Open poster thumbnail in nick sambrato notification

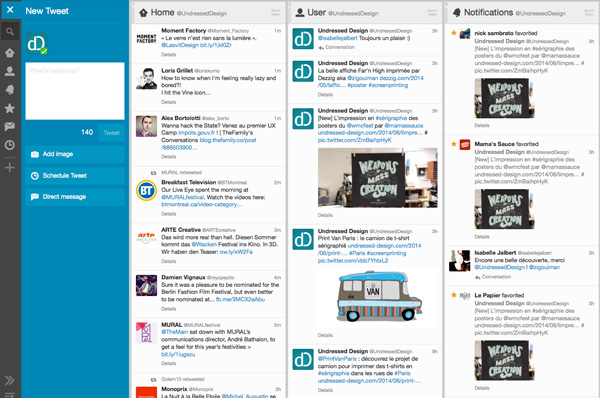coord(504,98)
